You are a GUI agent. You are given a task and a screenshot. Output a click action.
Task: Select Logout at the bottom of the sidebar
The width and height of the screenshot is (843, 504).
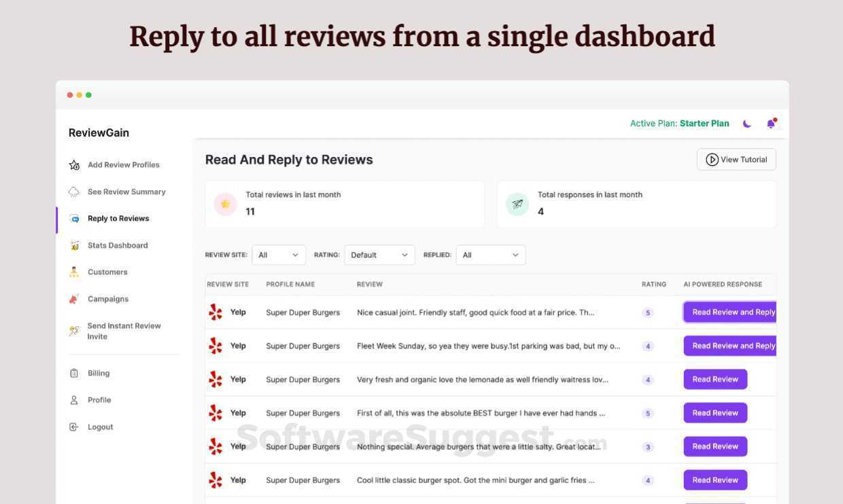pyautogui.click(x=100, y=427)
